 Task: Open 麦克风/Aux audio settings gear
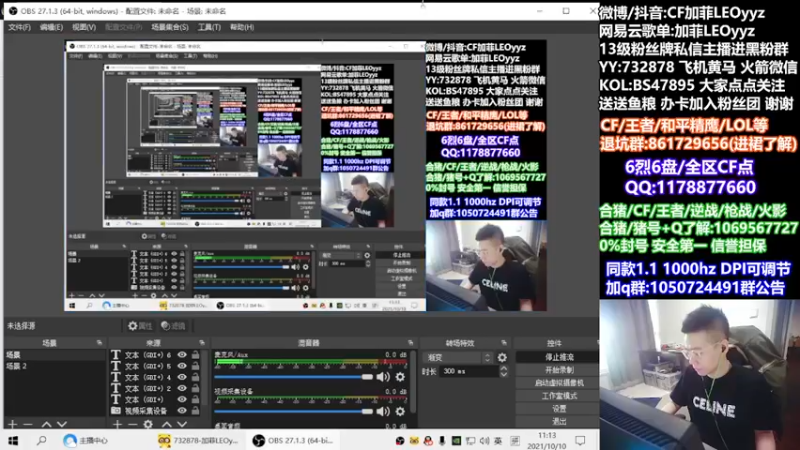click(x=401, y=377)
